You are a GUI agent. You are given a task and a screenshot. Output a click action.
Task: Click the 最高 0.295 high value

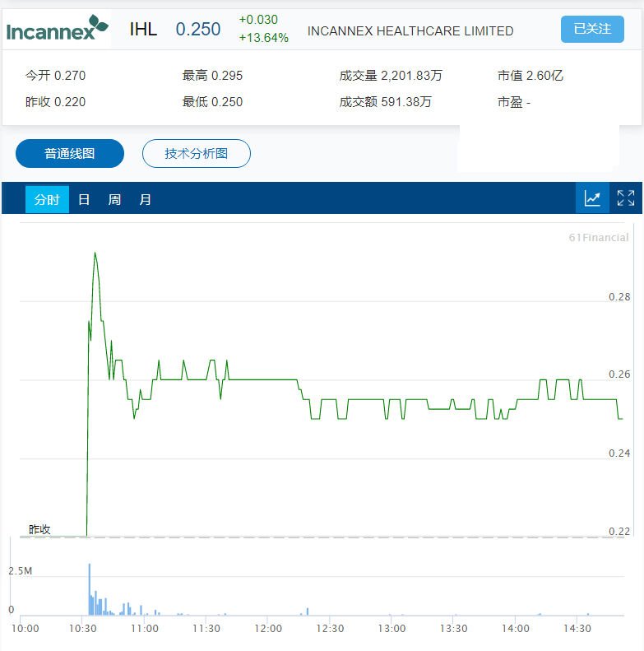coord(212,76)
